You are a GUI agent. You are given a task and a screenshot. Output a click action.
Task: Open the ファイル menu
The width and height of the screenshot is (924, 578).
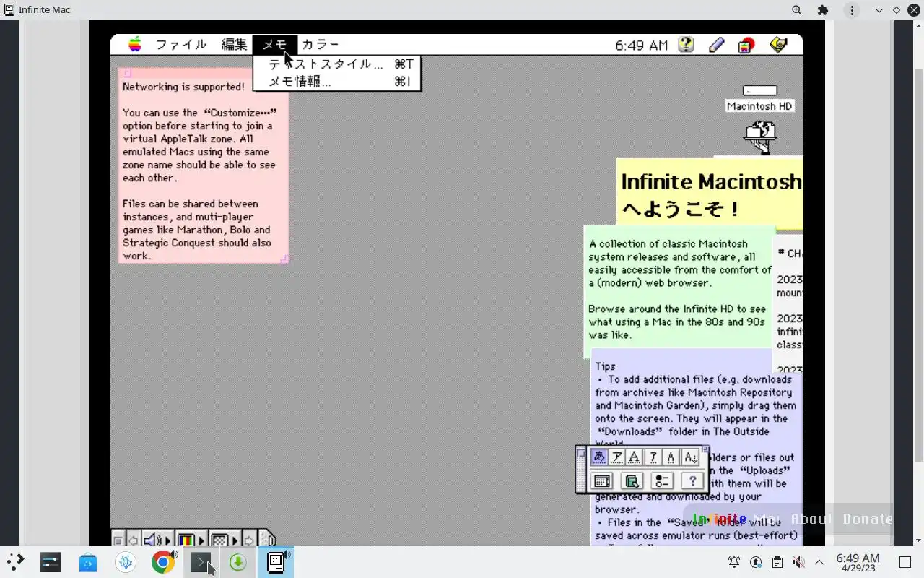[181, 45]
